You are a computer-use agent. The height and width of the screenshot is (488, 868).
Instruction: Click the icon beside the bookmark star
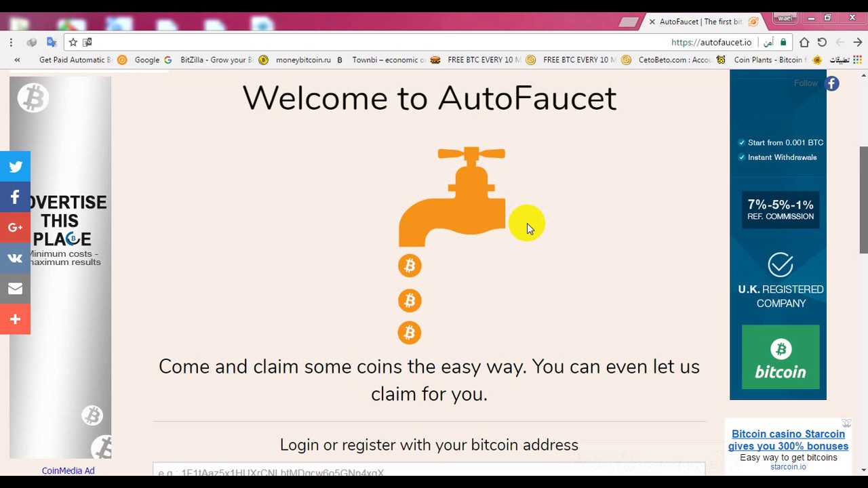[87, 42]
